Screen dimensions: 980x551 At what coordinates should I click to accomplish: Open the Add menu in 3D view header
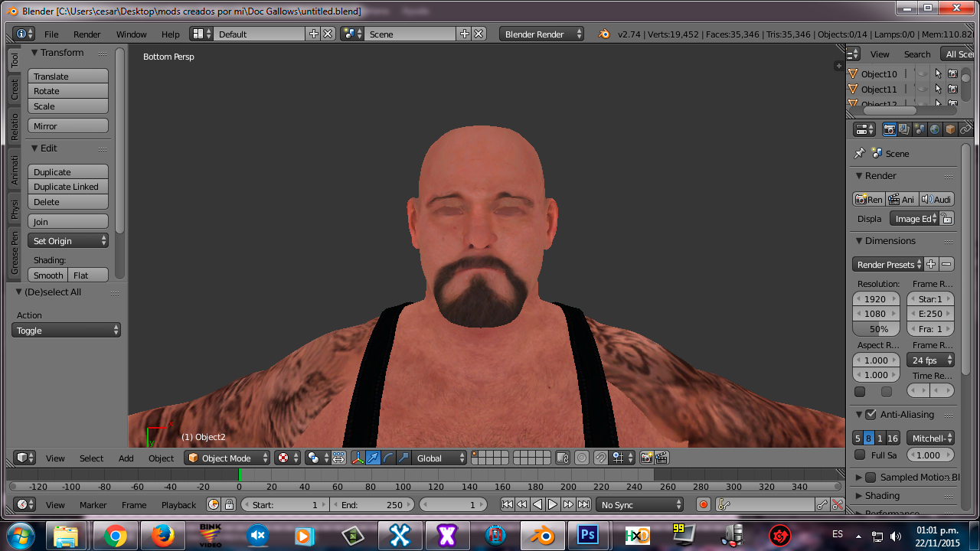(x=126, y=458)
